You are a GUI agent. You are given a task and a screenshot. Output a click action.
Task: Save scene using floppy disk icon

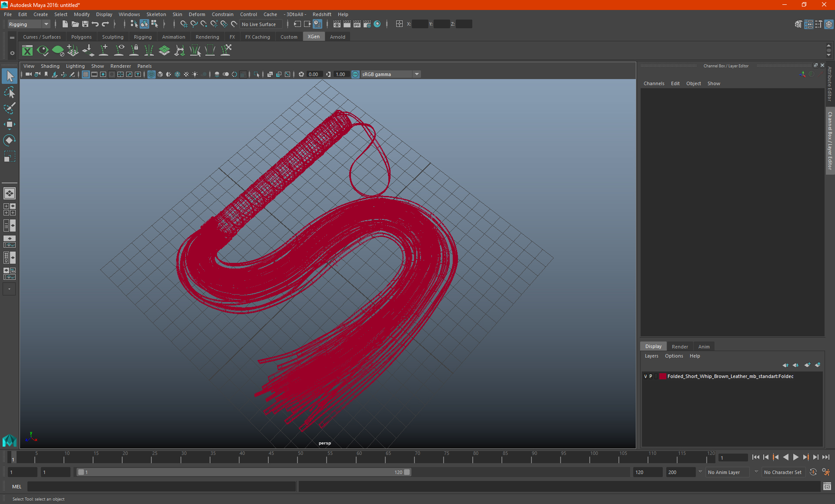(85, 24)
